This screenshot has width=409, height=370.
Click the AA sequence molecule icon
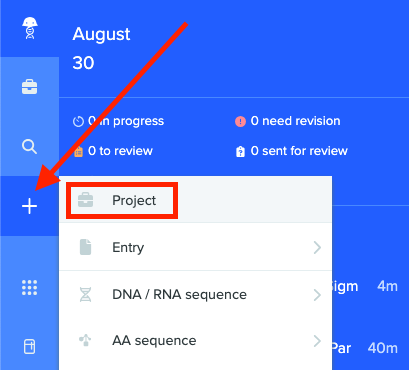(85, 340)
